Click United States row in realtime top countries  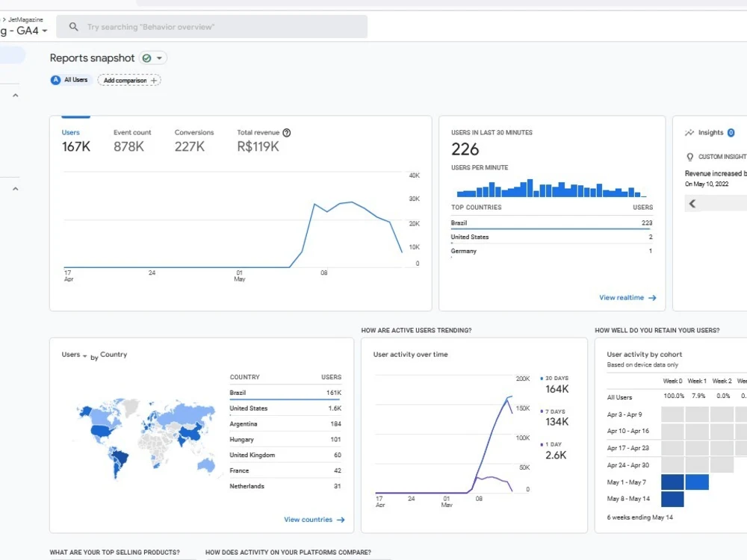552,237
